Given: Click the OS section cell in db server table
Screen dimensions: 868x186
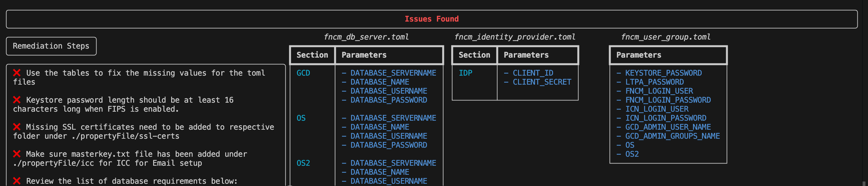Looking at the screenshot, I should pyautogui.click(x=301, y=118).
